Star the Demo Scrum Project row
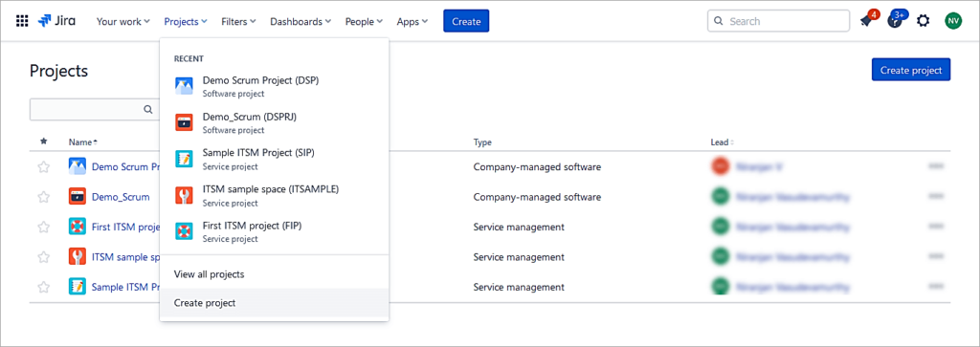 (44, 166)
